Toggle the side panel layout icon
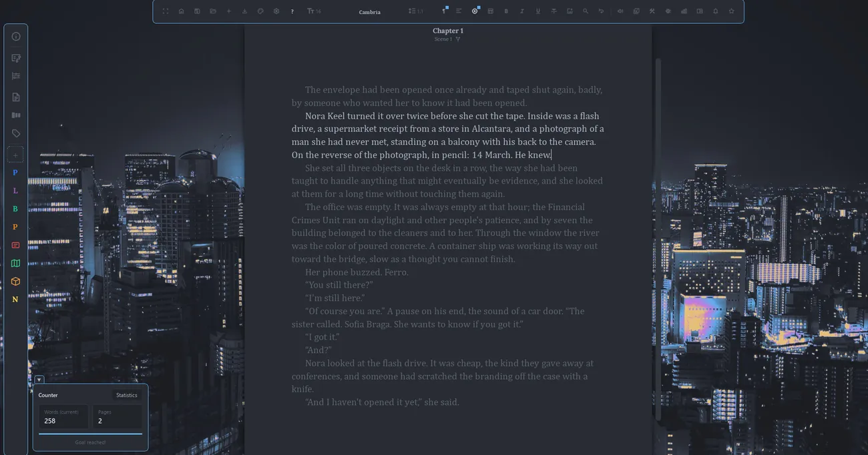The width and height of the screenshot is (868, 455). coord(700,11)
